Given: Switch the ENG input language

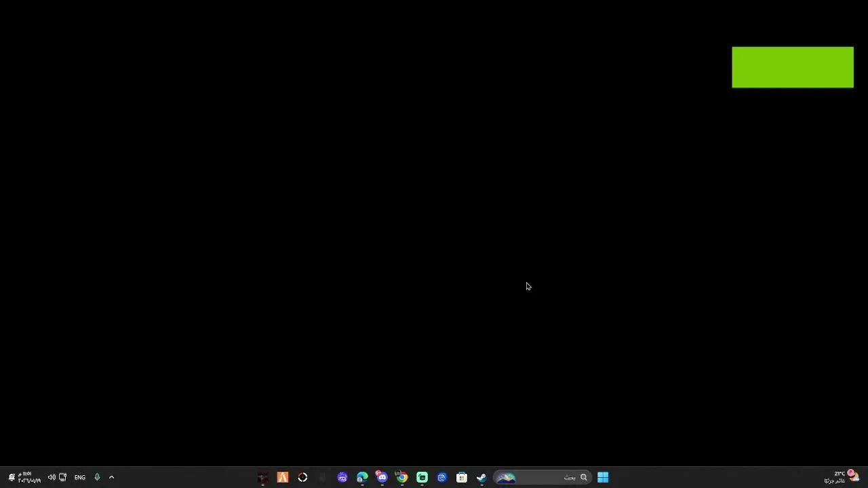Looking at the screenshot, I should tap(80, 478).
